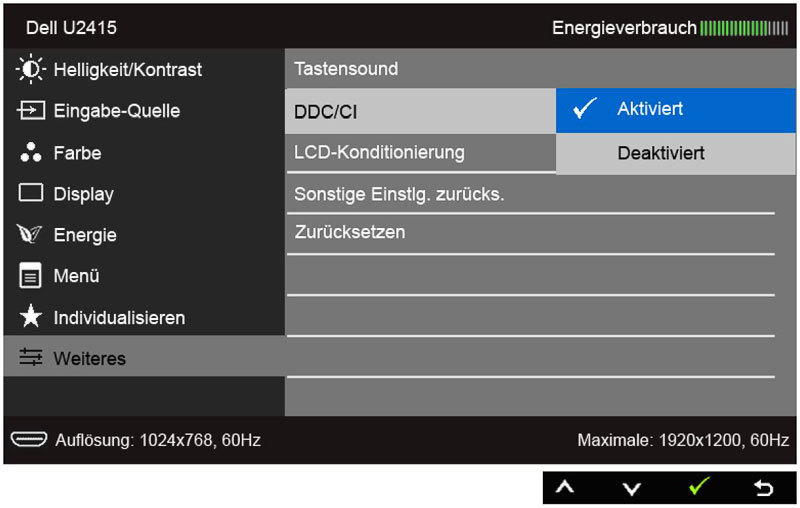This screenshot has width=800, height=508.
Task: Click the Farbe three-dot color icon
Action: [31, 153]
